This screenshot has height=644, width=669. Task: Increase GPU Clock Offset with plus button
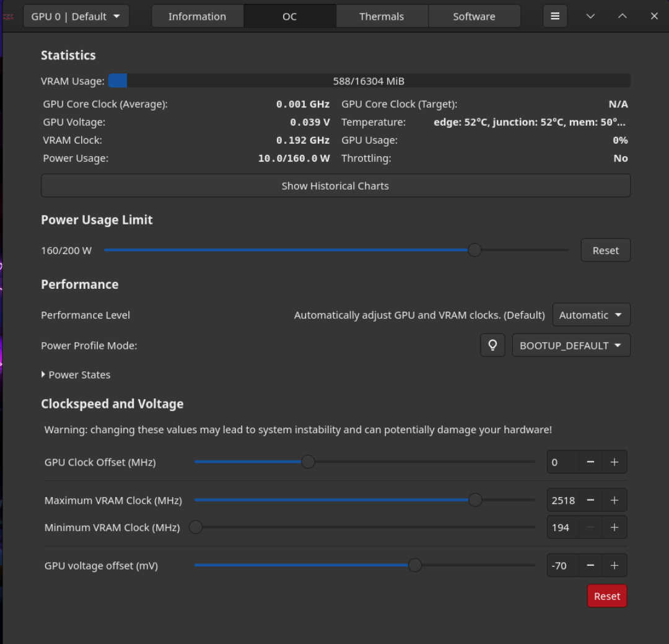(x=614, y=462)
